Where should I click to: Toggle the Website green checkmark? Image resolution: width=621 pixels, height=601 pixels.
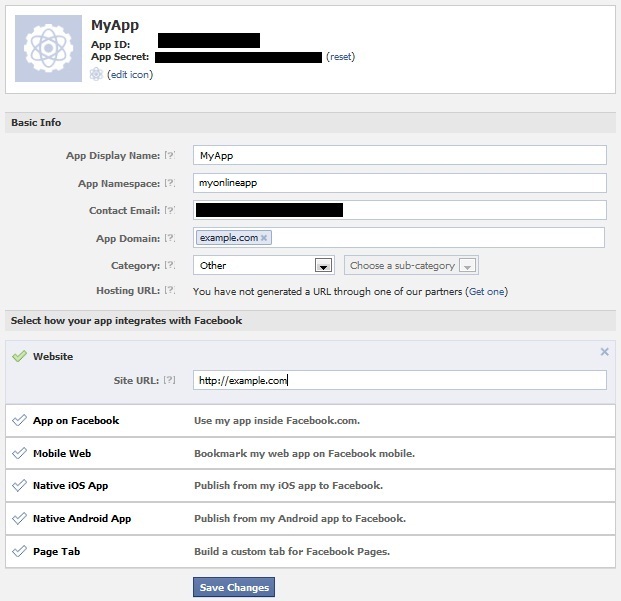coord(19,356)
